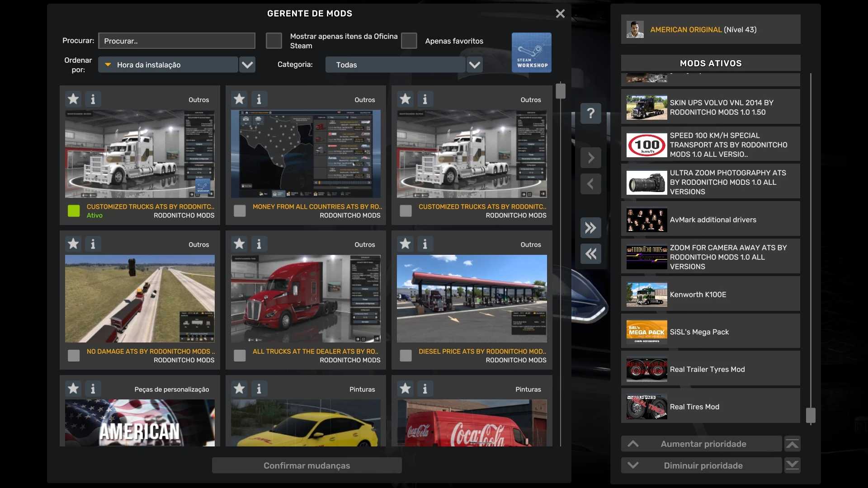Screen dimensions: 868x488
Task: Enable Steam Workshop items only checkbox
Action: 274,41
